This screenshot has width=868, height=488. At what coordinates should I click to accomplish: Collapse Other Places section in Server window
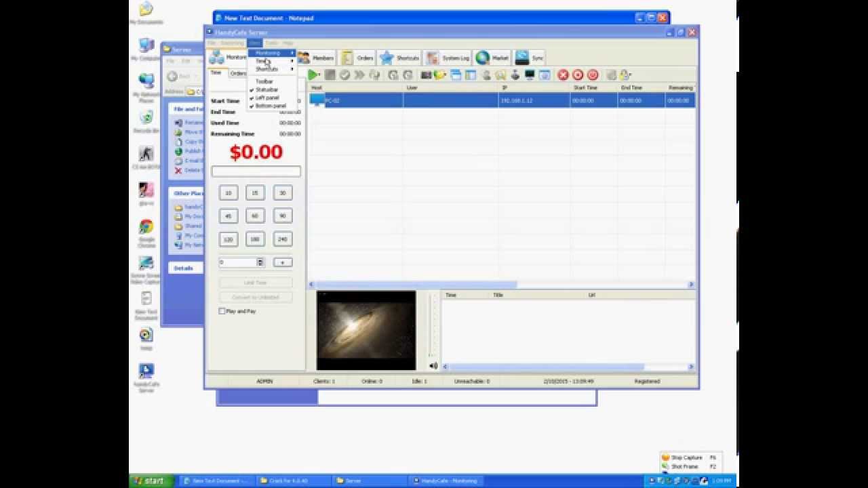point(186,193)
